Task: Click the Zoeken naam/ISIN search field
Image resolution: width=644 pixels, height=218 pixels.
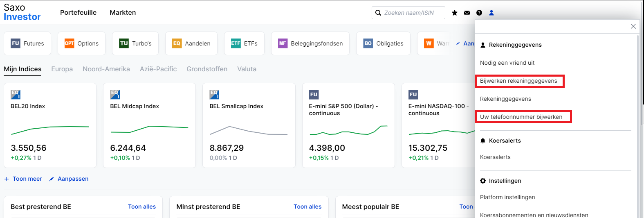Action: tap(408, 13)
